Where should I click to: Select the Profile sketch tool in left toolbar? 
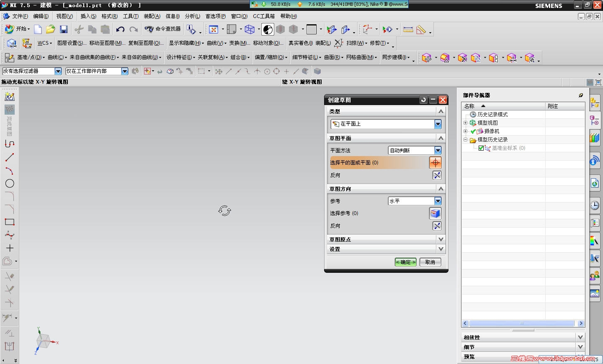10,144
